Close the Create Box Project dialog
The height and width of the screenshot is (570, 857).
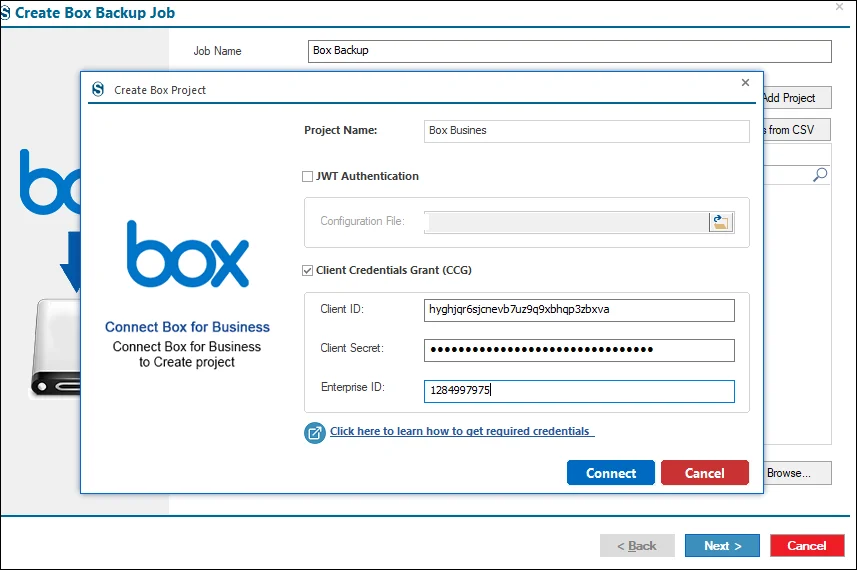(745, 83)
